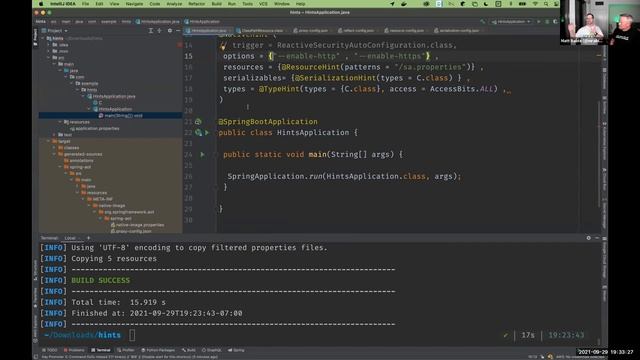
Task: Click 'example' in navigation breadcrumb
Action: click(x=109, y=22)
